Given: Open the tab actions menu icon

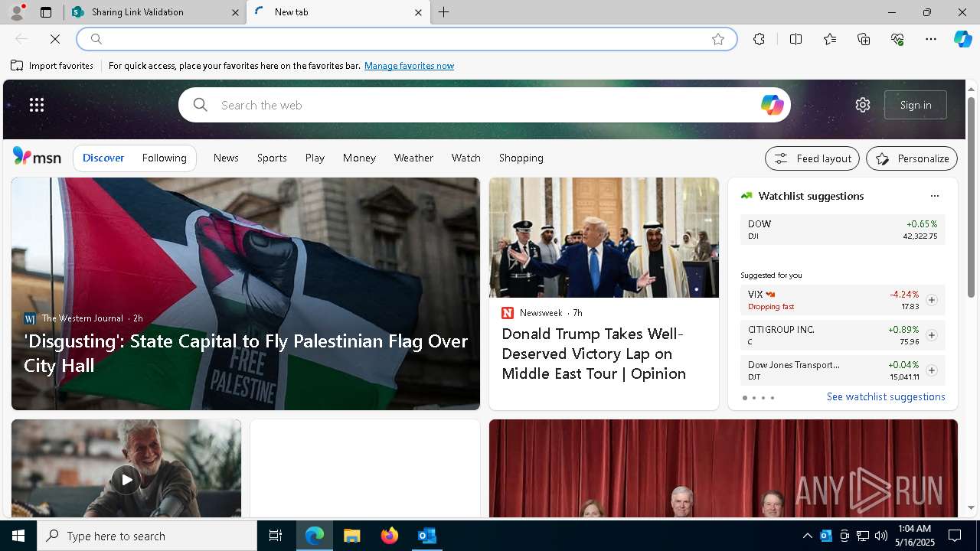Looking at the screenshot, I should tap(46, 12).
